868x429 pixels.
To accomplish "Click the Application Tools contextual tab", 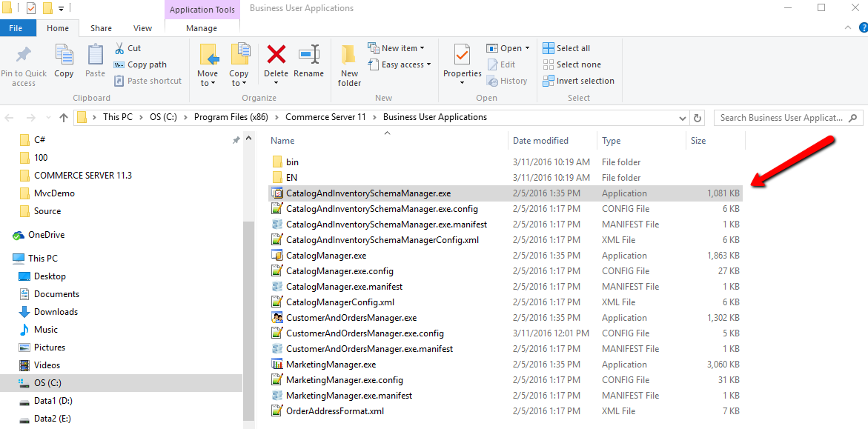I will pyautogui.click(x=202, y=10).
